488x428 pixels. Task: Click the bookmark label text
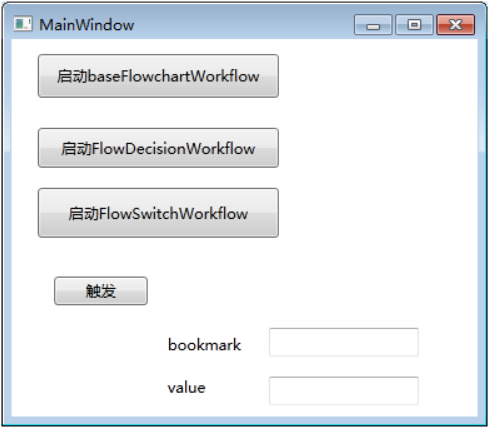tap(204, 344)
